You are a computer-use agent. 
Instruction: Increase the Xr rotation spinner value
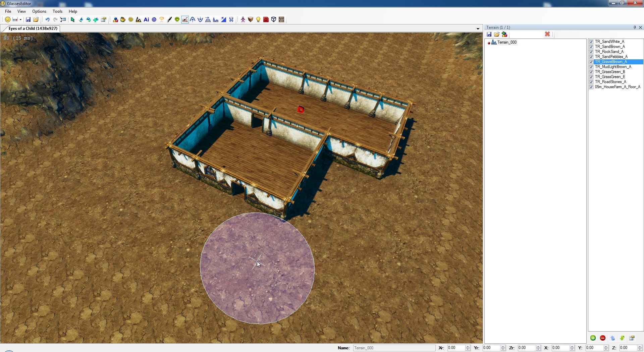click(x=468, y=346)
